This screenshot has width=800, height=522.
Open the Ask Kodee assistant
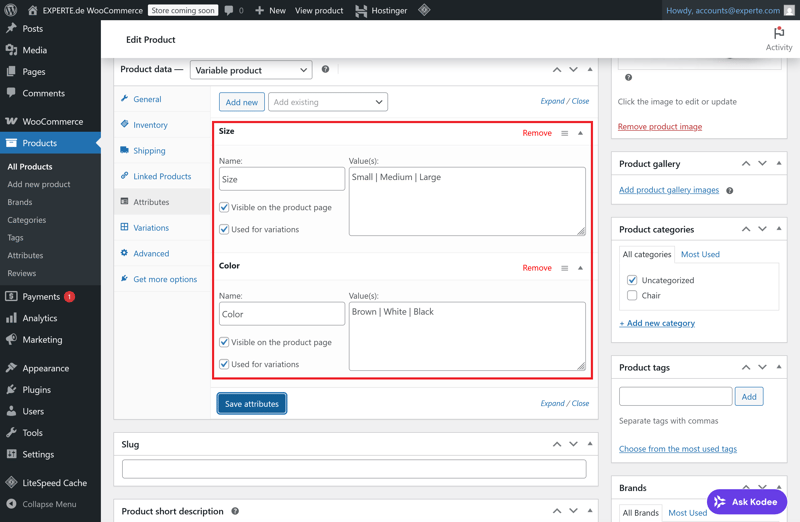pos(747,501)
